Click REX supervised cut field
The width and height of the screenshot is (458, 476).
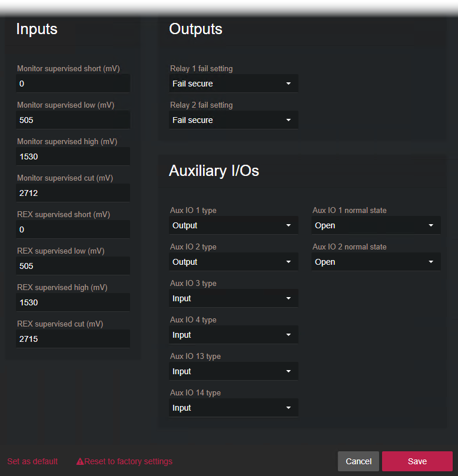tap(73, 339)
